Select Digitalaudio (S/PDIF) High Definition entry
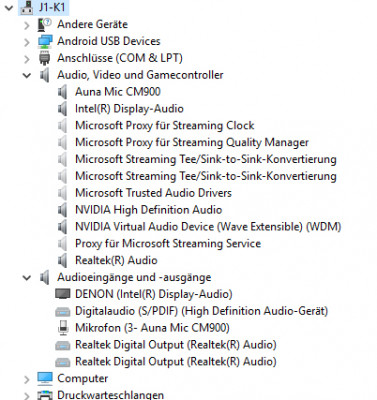 (x=202, y=311)
